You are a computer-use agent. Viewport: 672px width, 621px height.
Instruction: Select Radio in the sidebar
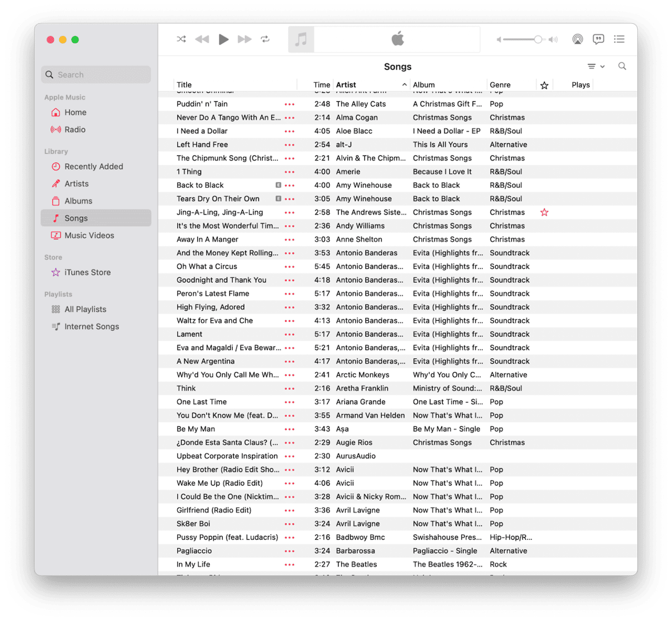(x=74, y=129)
